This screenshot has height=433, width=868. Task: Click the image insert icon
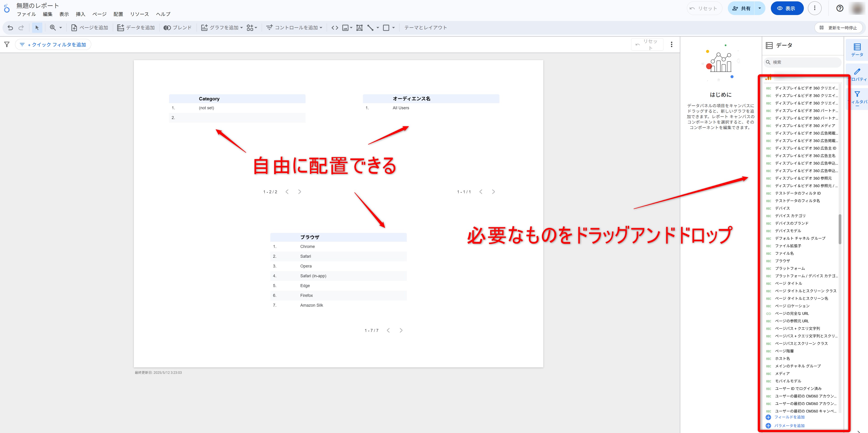pyautogui.click(x=345, y=28)
